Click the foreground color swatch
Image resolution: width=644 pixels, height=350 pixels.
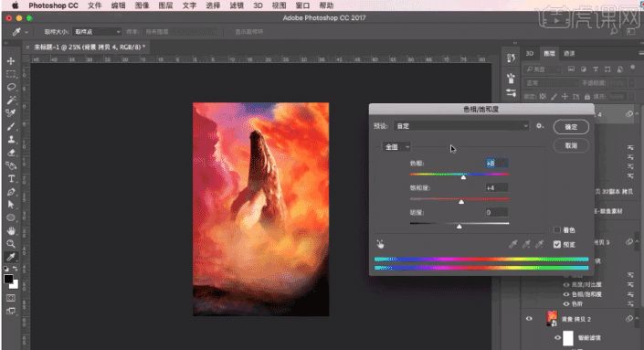click(x=8, y=280)
